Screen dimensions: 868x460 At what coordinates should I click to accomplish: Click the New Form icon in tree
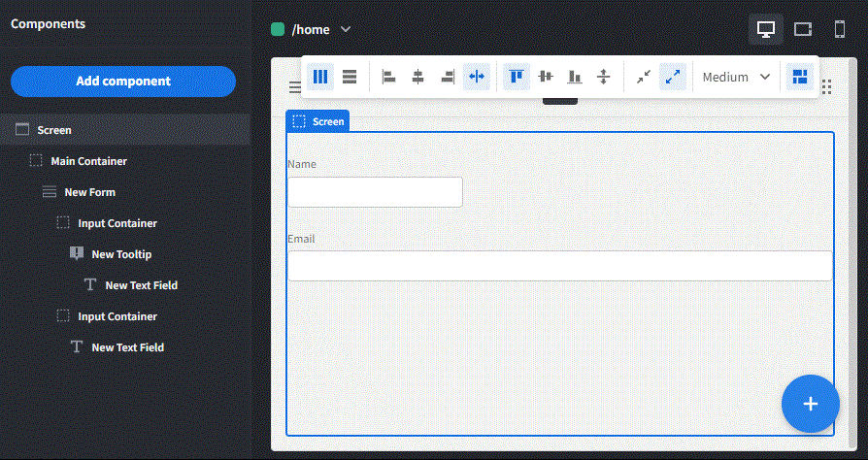[x=50, y=192]
